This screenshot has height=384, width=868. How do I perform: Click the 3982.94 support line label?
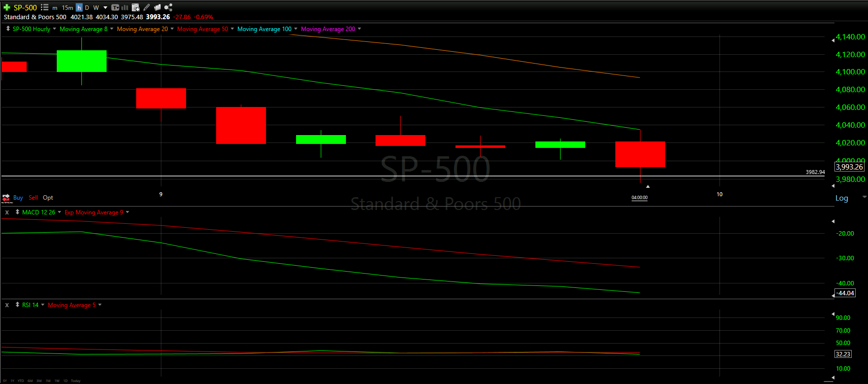click(x=815, y=172)
